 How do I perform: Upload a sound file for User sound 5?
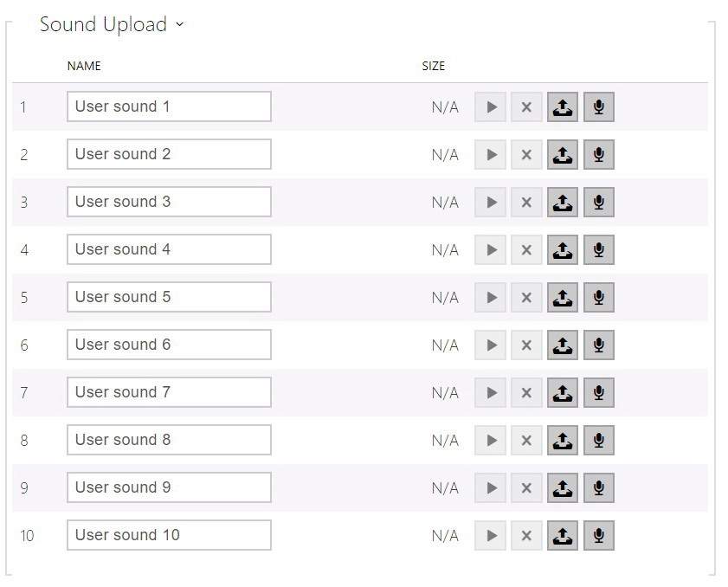click(562, 297)
